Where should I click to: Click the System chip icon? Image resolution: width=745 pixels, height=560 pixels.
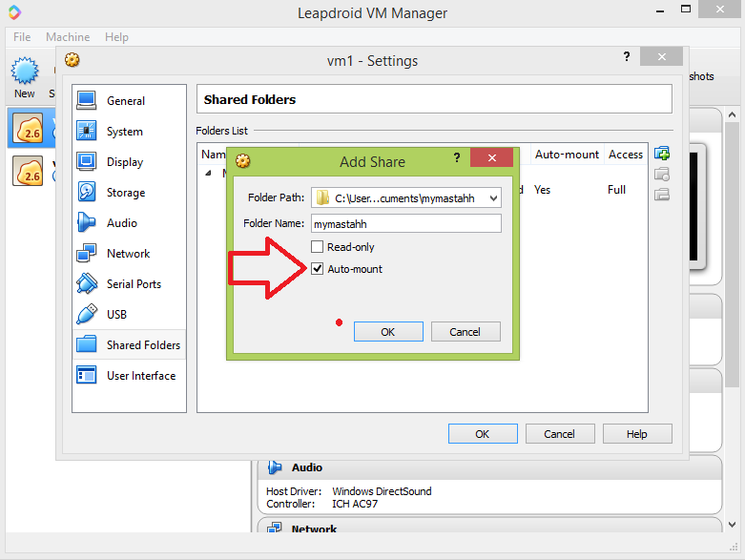[87, 131]
